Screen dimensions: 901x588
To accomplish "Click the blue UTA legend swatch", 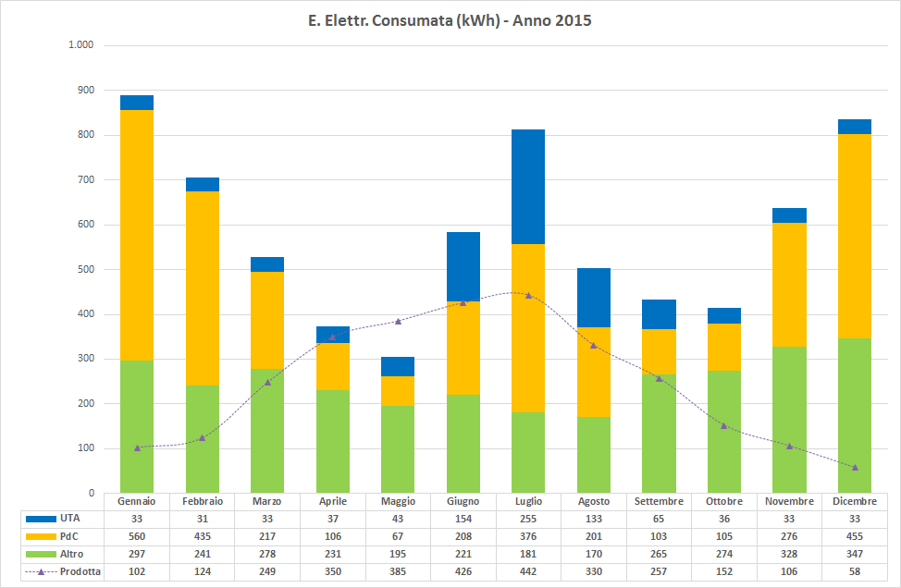I will point(40,519).
